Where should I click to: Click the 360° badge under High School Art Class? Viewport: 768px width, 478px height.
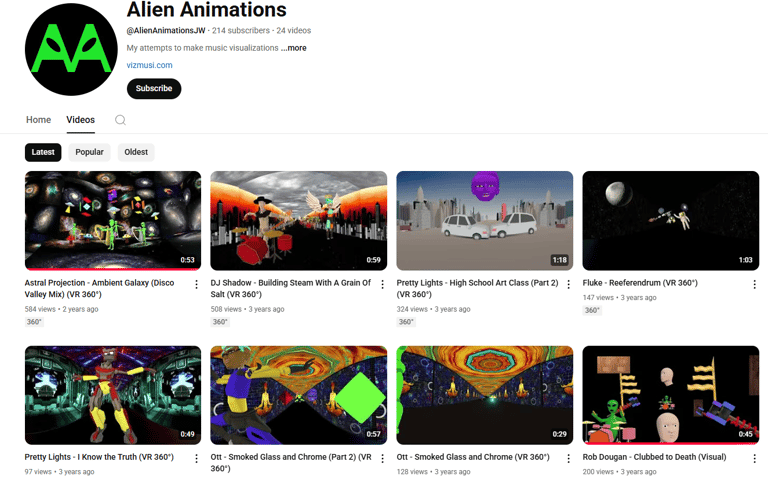(x=406, y=322)
